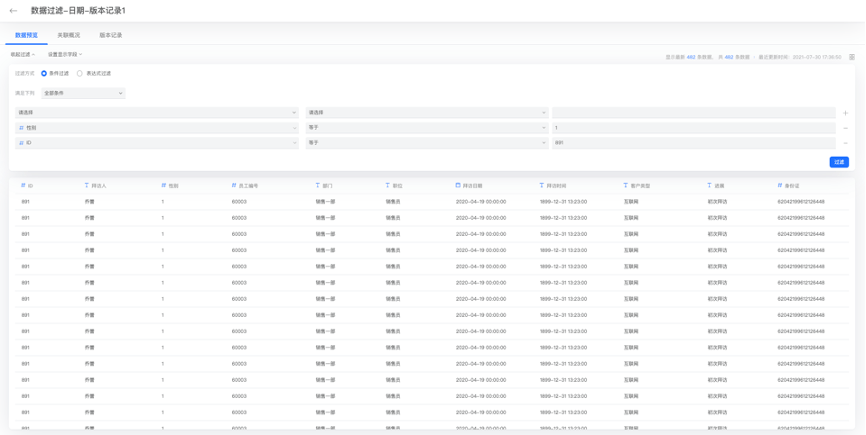Click the blue 过滤 button
This screenshot has height=435, width=866.
[x=838, y=162]
